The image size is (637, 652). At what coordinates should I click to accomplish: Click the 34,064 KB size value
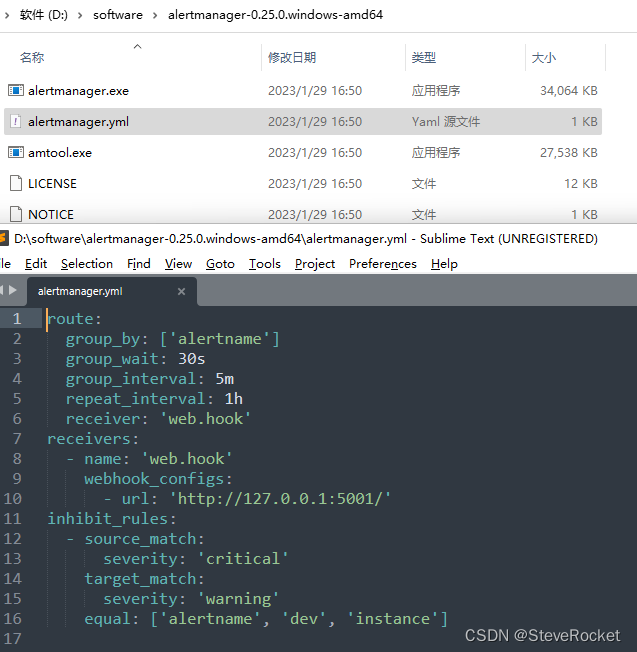click(x=568, y=91)
